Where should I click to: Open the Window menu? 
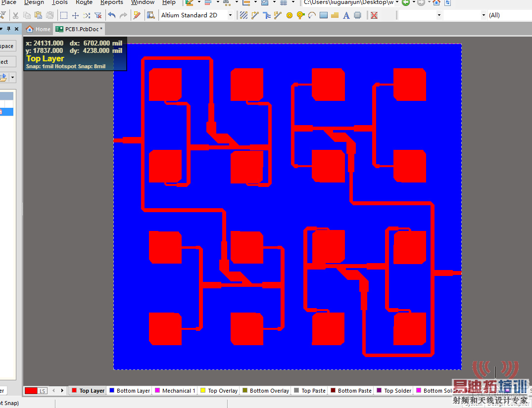(x=143, y=2)
